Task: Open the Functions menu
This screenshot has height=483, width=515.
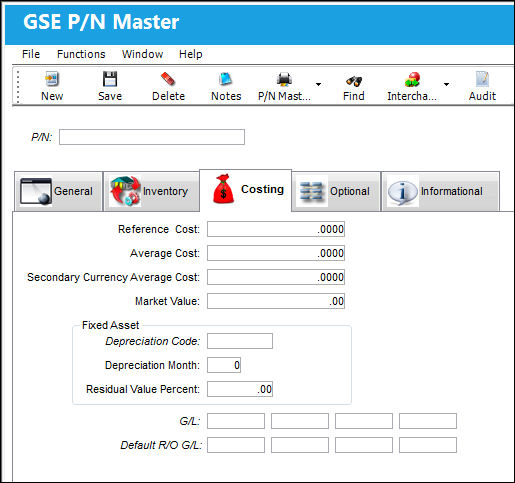Action: (81, 54)
